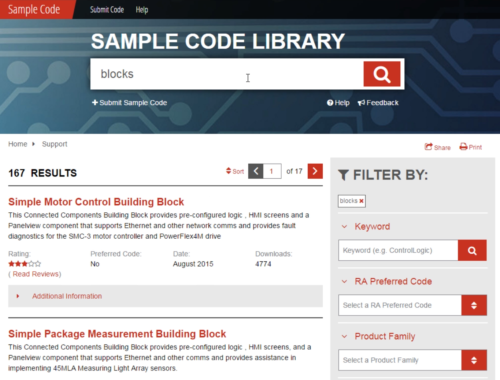Click the Keyword filter input field
The width and height of the screenshot is (500, 380).
pos(398,250)
